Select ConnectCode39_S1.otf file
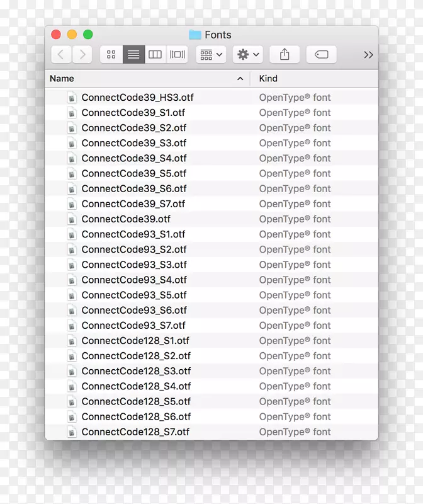The width and height of the screenshot is (423, 504). pyautogui.click(x=211, y=113)
